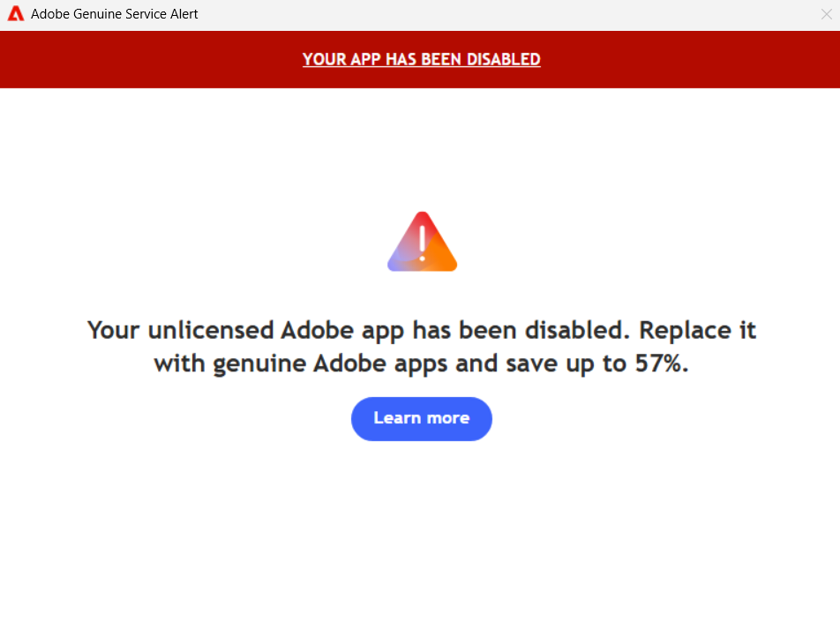
Task: Follow the YOUR APP HAS BEEN DISABLED link
Action: (x=422, y=59)
